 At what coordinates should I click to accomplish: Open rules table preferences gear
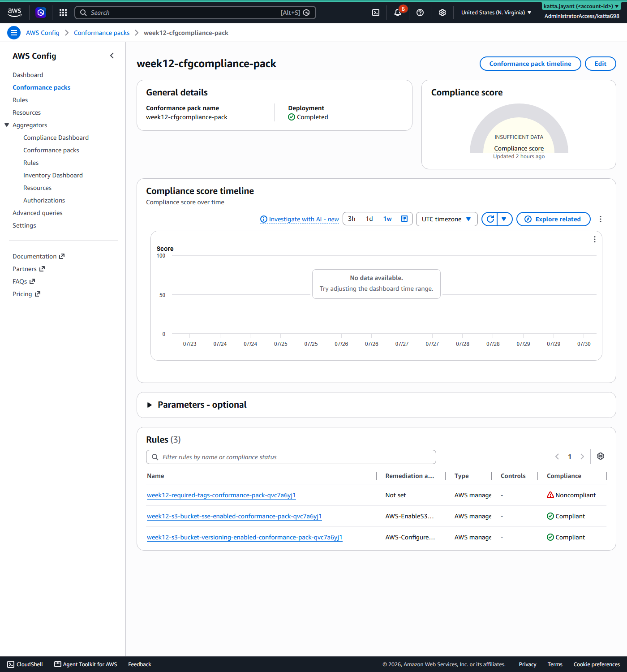601,456
